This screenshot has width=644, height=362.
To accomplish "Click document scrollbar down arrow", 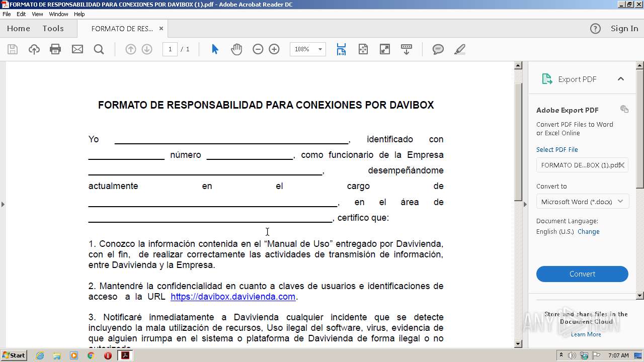I will coord(518,344).
